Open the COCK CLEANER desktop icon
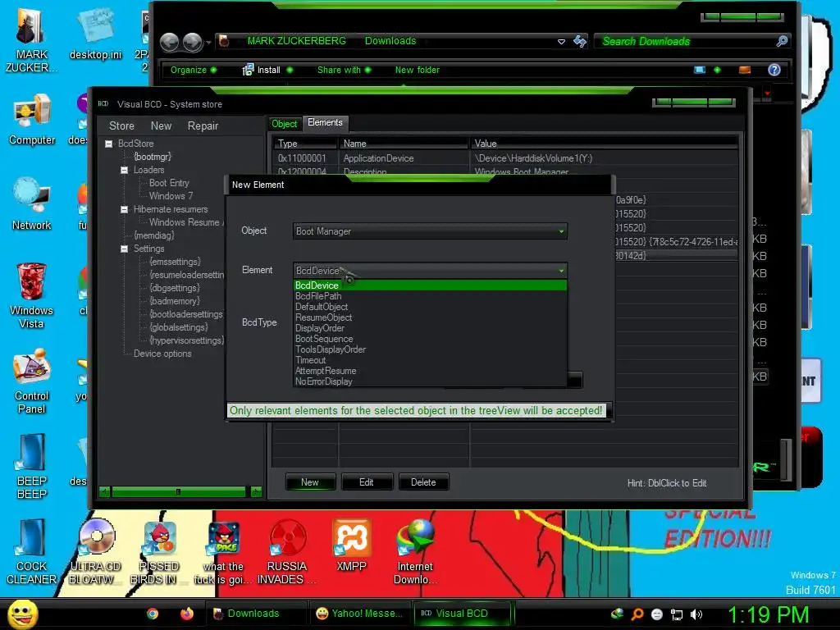The height and width of the screenshot is (630, 840). (31, 552)
